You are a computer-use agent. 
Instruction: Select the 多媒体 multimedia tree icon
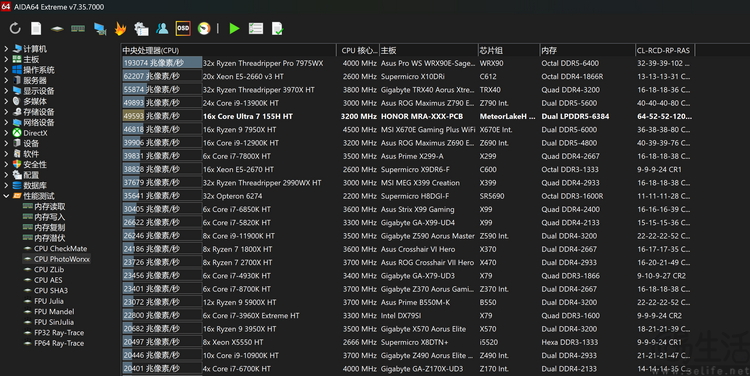pyautogui.click(x=17, y=101)
